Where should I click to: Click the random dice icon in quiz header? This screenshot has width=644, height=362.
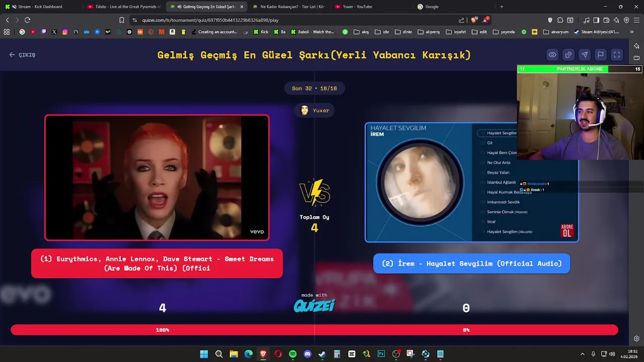coord(569,55)
